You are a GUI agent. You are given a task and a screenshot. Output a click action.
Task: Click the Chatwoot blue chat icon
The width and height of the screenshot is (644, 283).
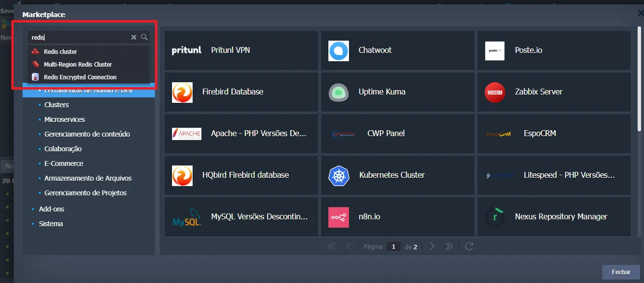[x=338, y=50]
